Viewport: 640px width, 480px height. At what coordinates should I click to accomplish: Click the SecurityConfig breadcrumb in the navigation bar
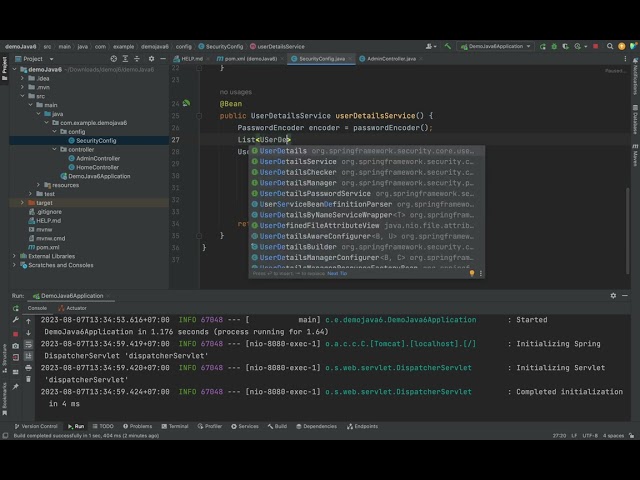pos(221,47)
